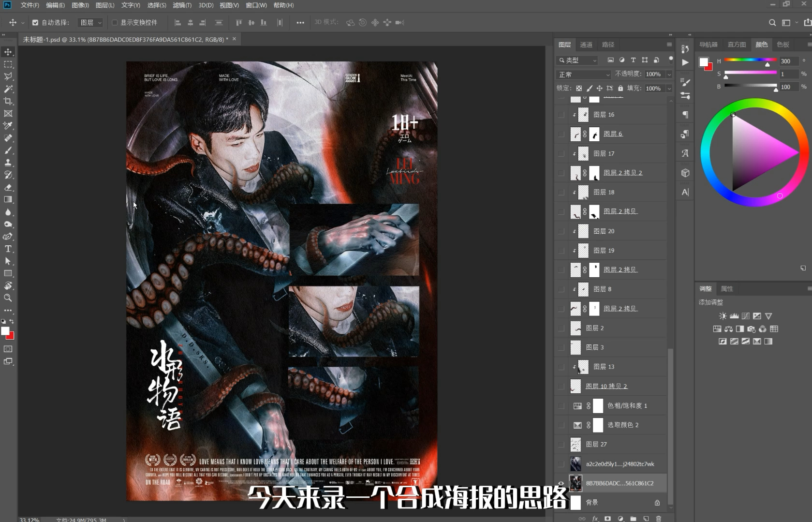Select the Zoom tool

coord(8,298)
